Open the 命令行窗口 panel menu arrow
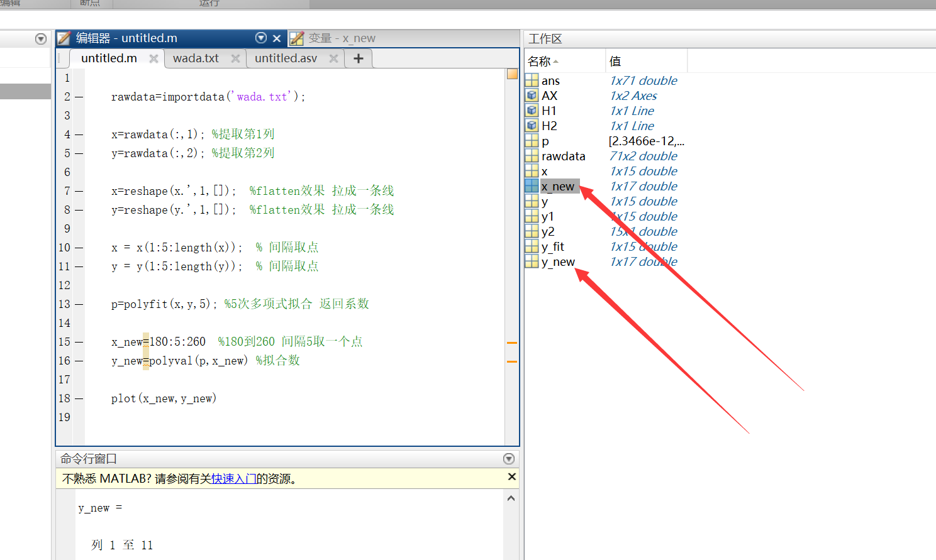The image size is (936, 560). click(509, 458)
